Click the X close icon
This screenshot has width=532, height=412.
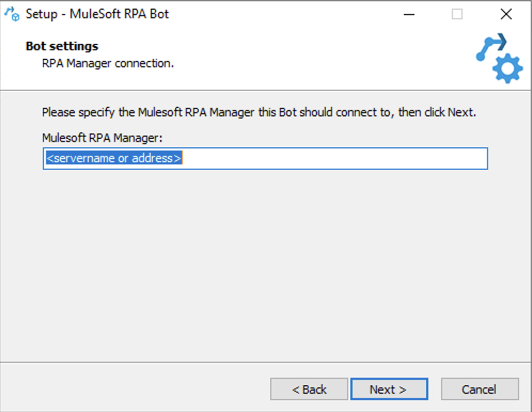point(506,14)
